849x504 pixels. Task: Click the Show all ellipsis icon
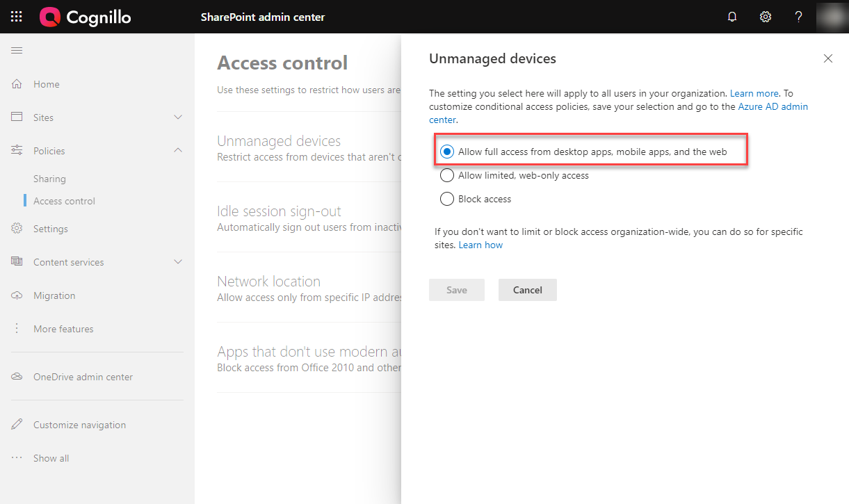(x=17, y=458)
